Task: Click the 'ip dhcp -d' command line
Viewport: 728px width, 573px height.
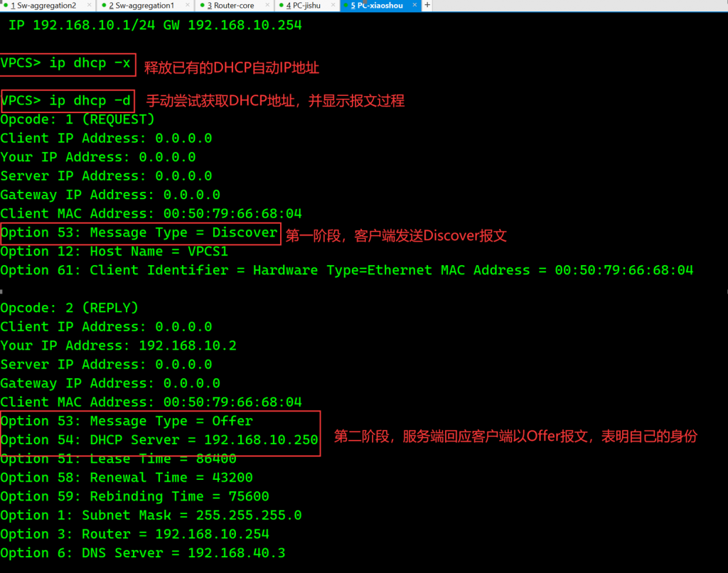Action: click(67, 101)
